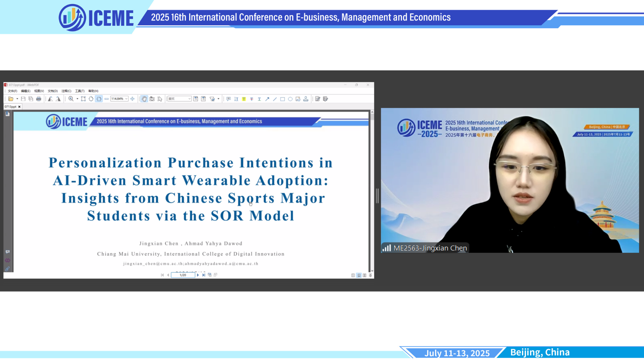Select the Arrow annotation tool
The width and height of the screenshot is (644, 362).
(267, 99)
